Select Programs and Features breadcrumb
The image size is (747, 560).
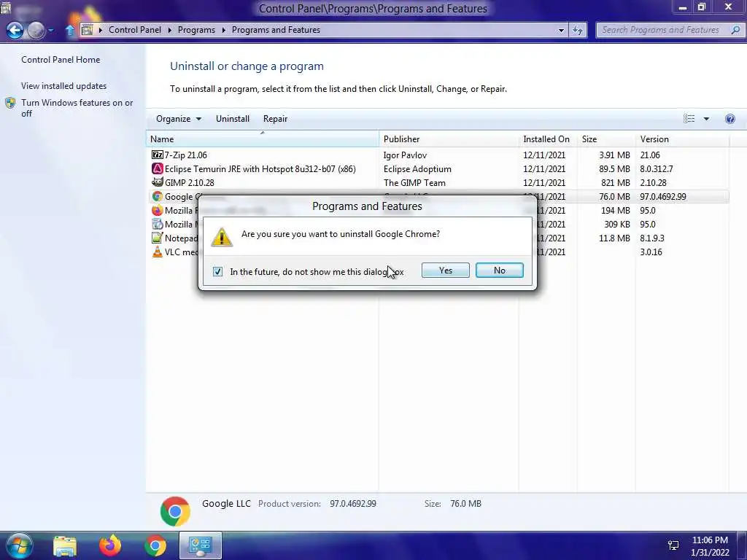coord(276,29)
